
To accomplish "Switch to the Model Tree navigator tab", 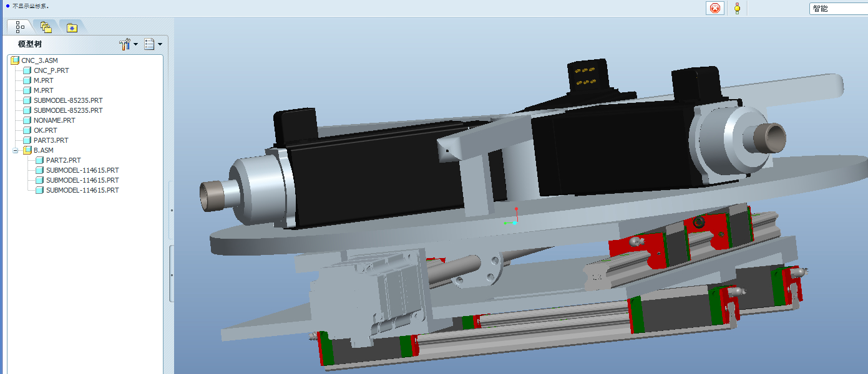I will (20, 26).
